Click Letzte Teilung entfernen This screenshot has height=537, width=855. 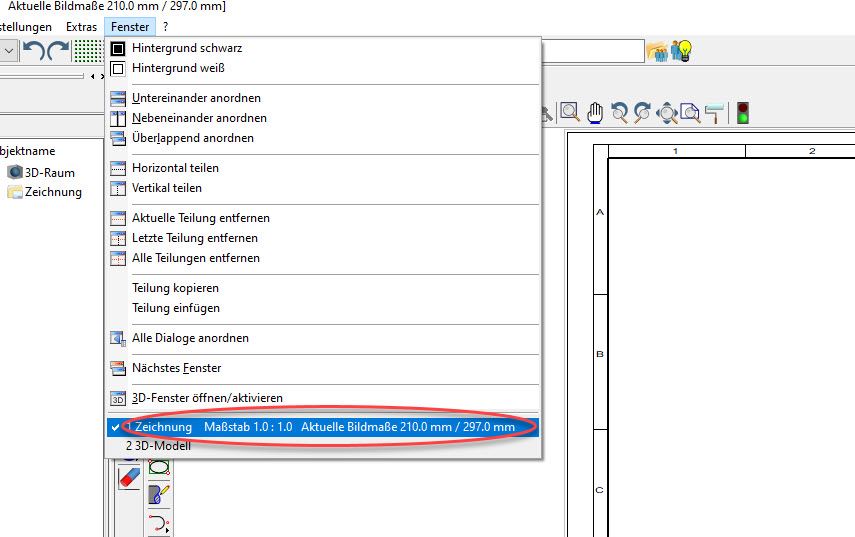pos(323,238)
